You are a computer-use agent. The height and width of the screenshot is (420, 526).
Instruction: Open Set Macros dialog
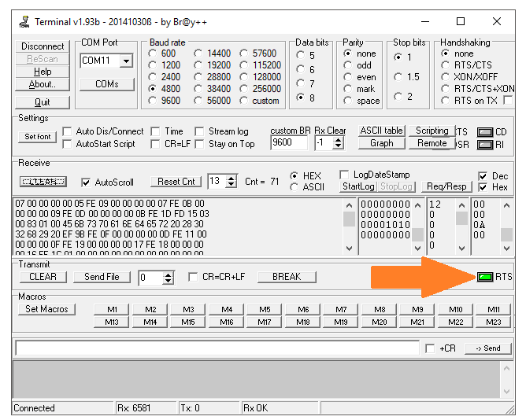tap(46, 309)
